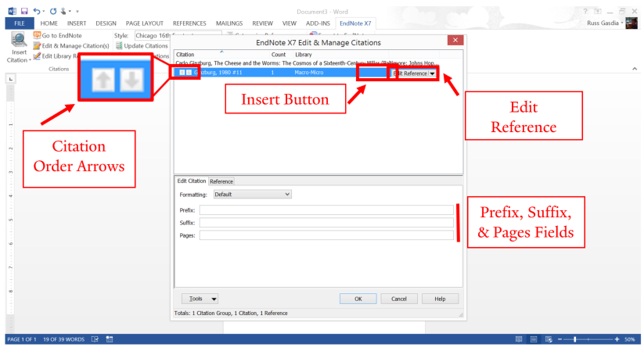The width and height of the screenshot is (644, 351).
Task: Switch to the REVIEW ribbon tab
Action: pyautogui.click(x=262, y=23)
